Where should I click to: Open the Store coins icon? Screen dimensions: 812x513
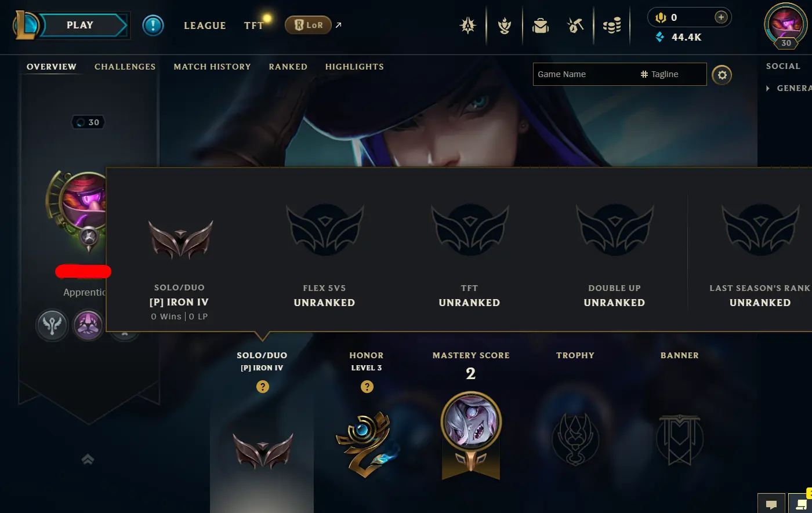click(612, 26)
